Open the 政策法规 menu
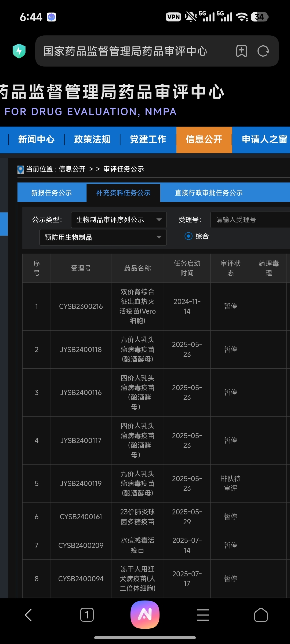This screenshot has width=290, height=644. coord(92,140)
